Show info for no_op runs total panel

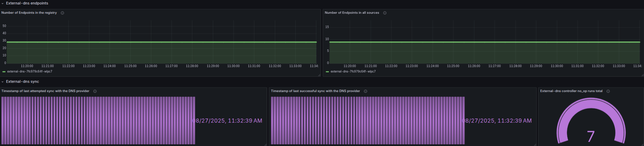point(608,91)
